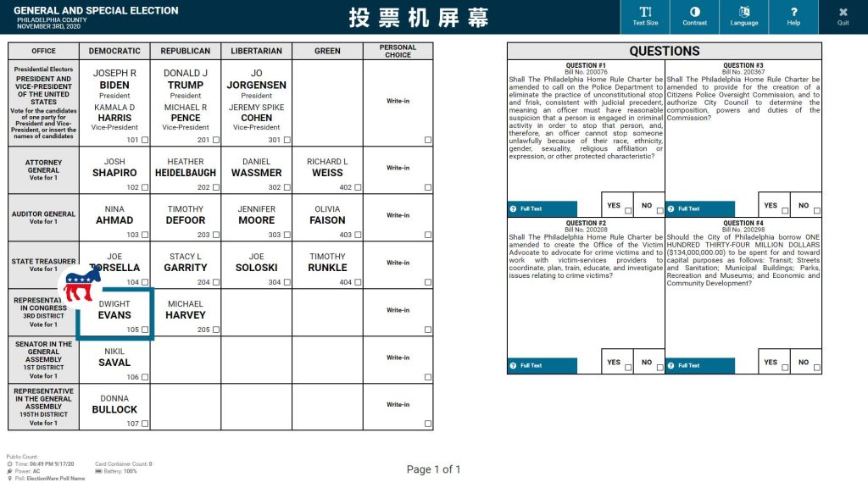Open the Help screen

coord(793,16)
